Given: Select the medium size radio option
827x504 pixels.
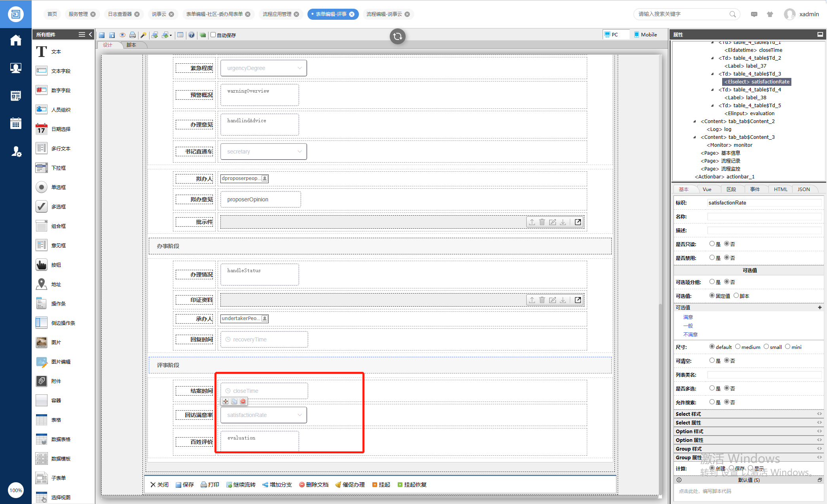Looking at the screenshot, I should point(738,347).
